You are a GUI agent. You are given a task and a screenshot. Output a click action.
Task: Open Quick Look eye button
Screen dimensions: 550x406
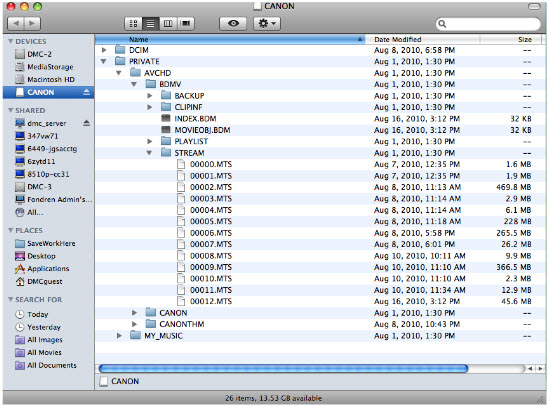pos(233,24)
